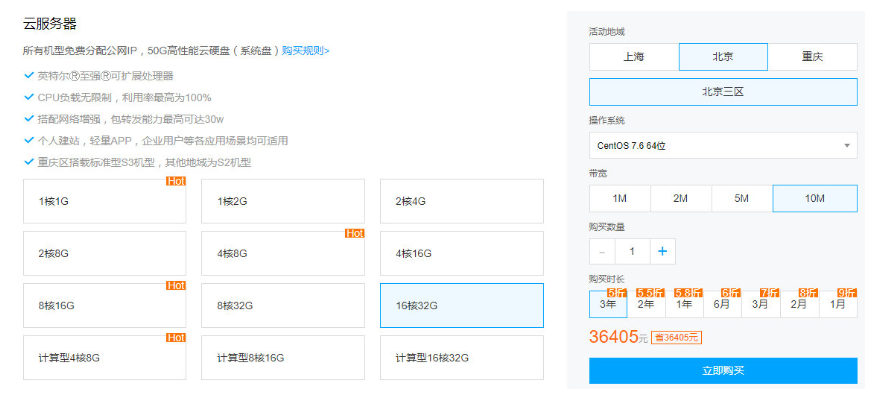Click the 操作系统 label
Viewport: 872px width, 400px height.
607,120
